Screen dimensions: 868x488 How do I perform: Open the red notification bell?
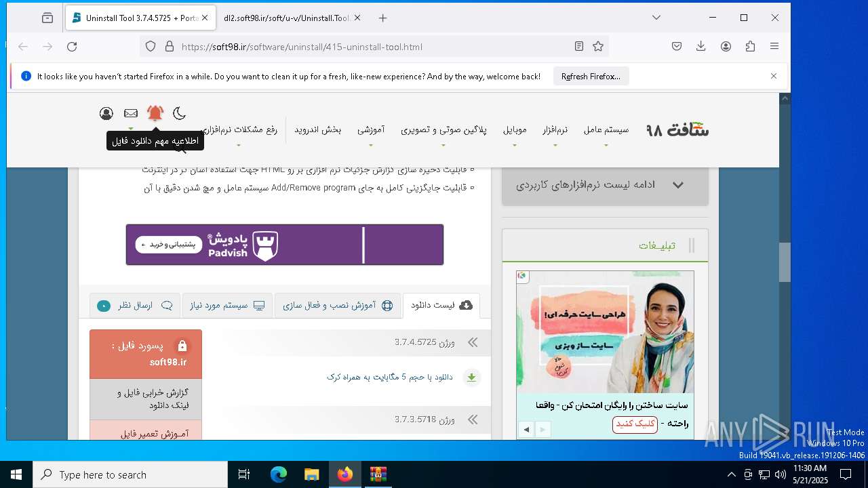click(155, 113)
